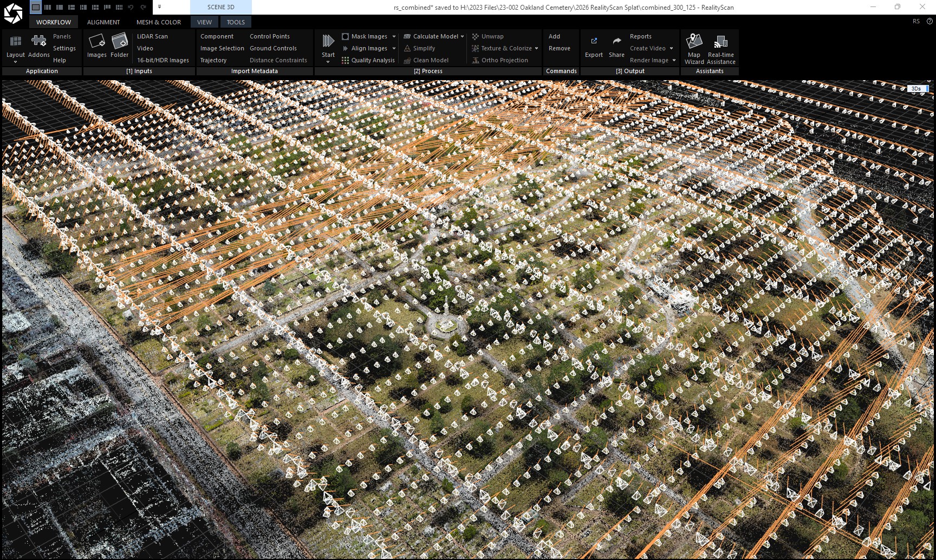This screenshot has height=560, width=936.
Task: Run Quality Analysis grid icon
Action: [345, 60]
